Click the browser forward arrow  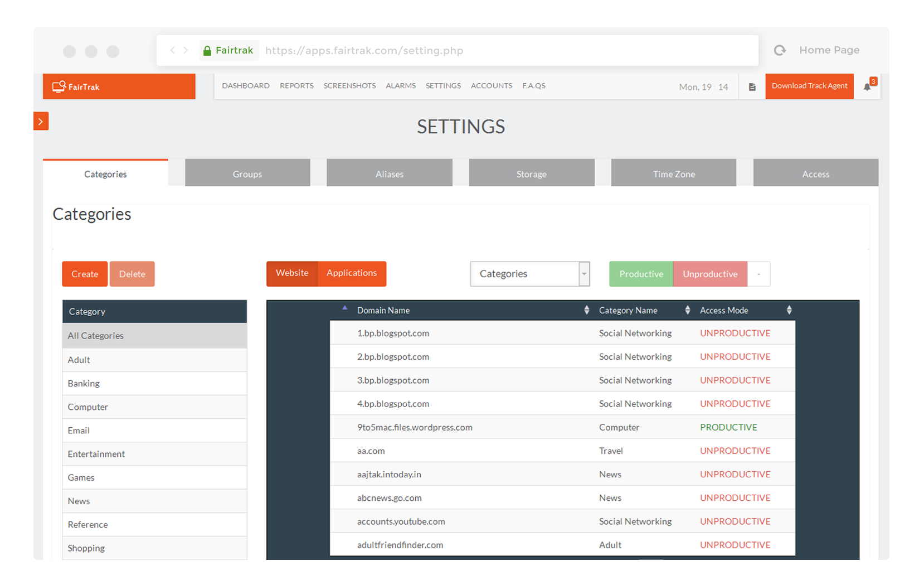[186, 50]
